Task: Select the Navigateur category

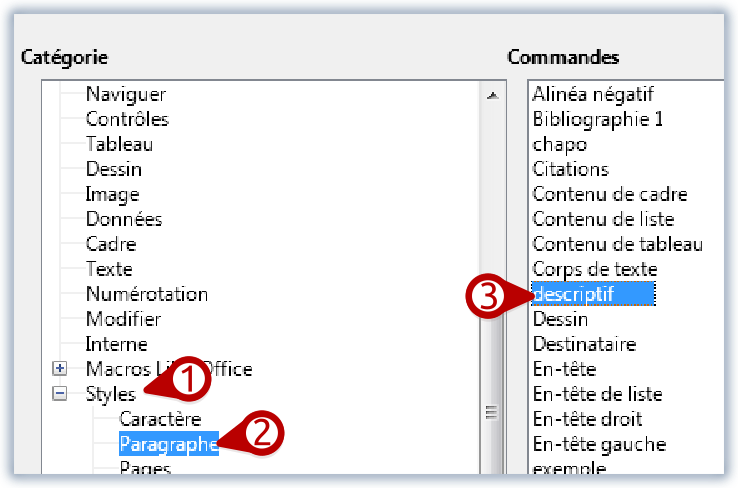Action: pos(125,94)
